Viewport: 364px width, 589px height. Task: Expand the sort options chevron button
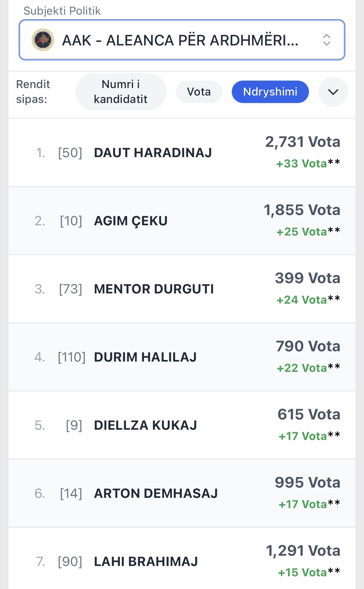tap(333, 92)
